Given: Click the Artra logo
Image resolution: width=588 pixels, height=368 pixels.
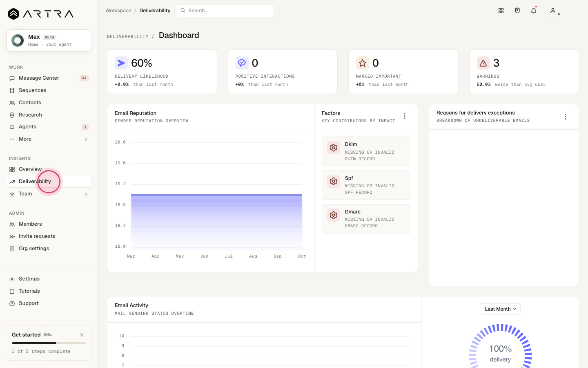Looking at the screenshot, I should click(x=41, y=14).
